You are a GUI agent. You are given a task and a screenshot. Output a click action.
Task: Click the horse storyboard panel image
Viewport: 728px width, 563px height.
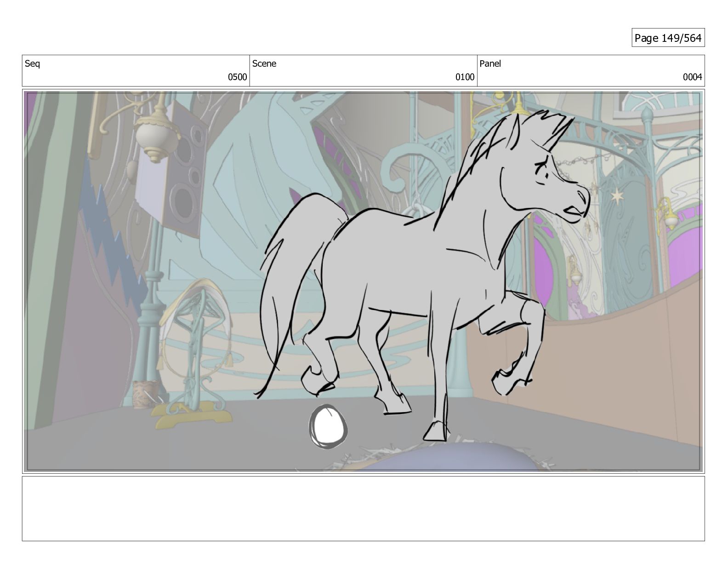(363, 281)
